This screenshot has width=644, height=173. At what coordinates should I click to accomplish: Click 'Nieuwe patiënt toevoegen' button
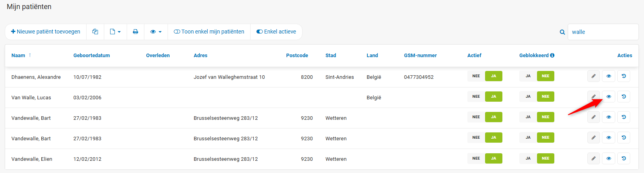pos(46,32)
